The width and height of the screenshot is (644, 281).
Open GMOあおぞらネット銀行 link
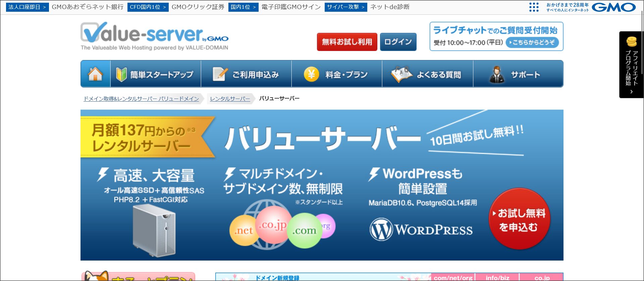click(88, 7)
